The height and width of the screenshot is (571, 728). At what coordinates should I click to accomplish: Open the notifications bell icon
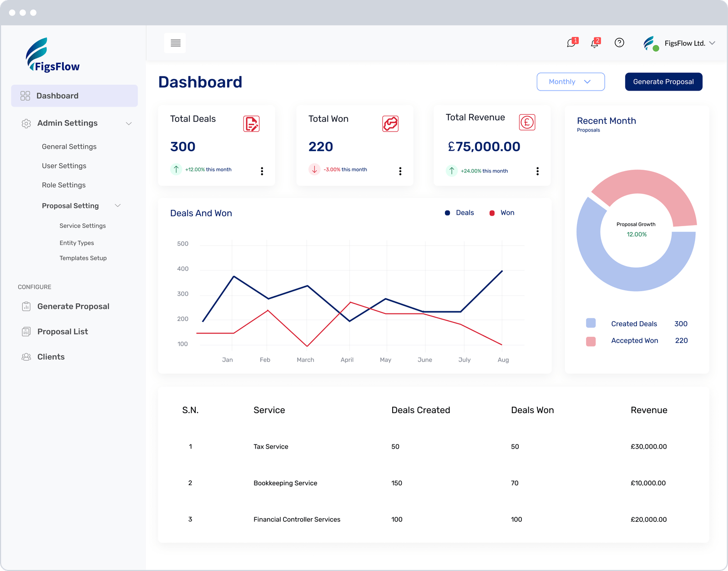595,43
